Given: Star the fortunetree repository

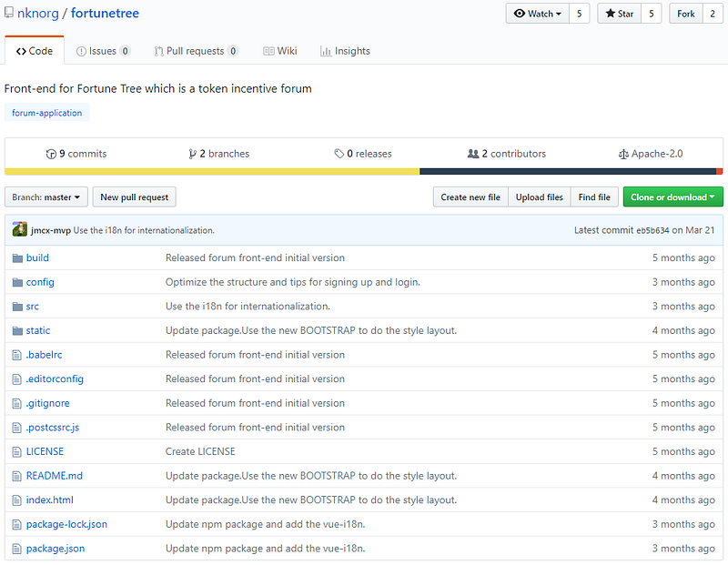Looking at the screenshot, I should click(619, 14).
